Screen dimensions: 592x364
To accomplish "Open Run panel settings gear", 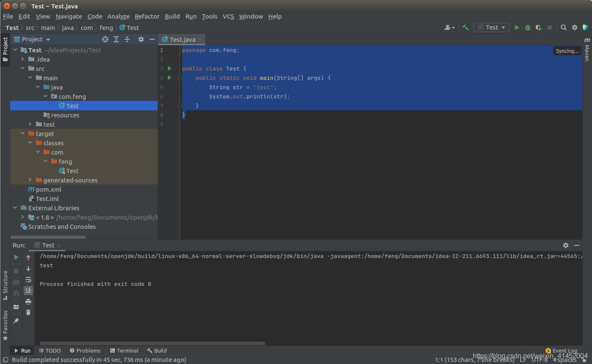I will [x=566, y=245].
